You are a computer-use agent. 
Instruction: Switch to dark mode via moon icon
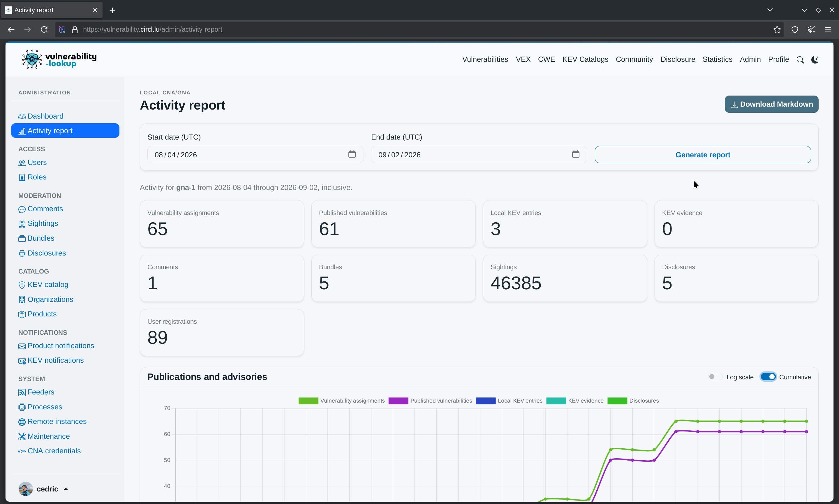tap(815, 60)
